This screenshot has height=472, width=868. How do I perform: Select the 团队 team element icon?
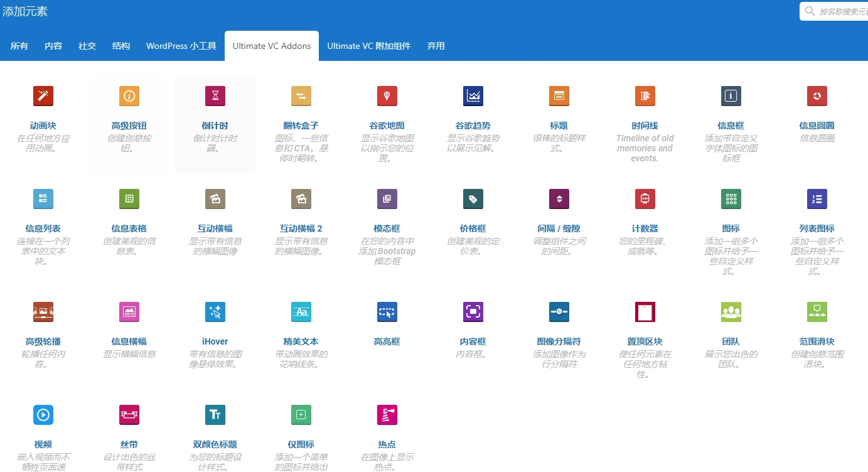pyautogui.click(x=731, y=312)
